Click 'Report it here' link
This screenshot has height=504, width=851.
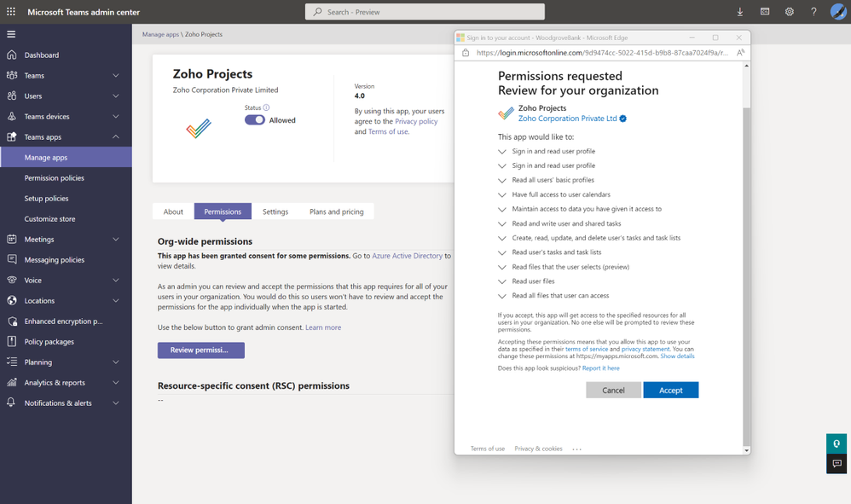click(601, 368)
